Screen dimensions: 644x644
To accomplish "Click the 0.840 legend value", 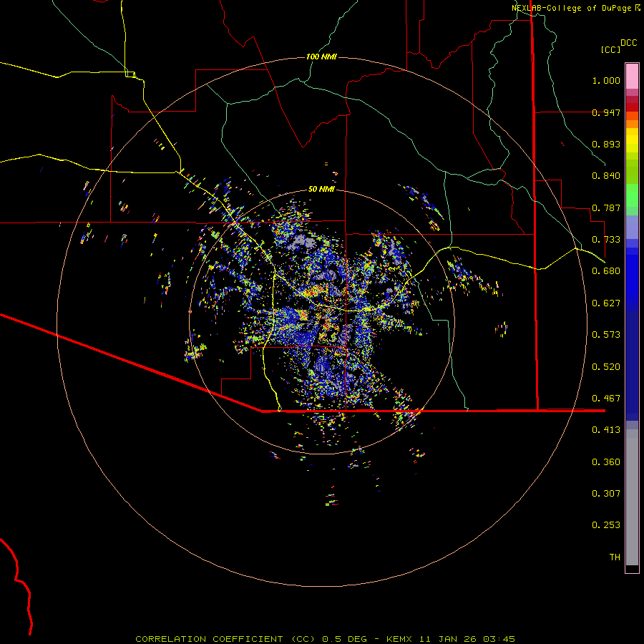I will tap(606, 176).
